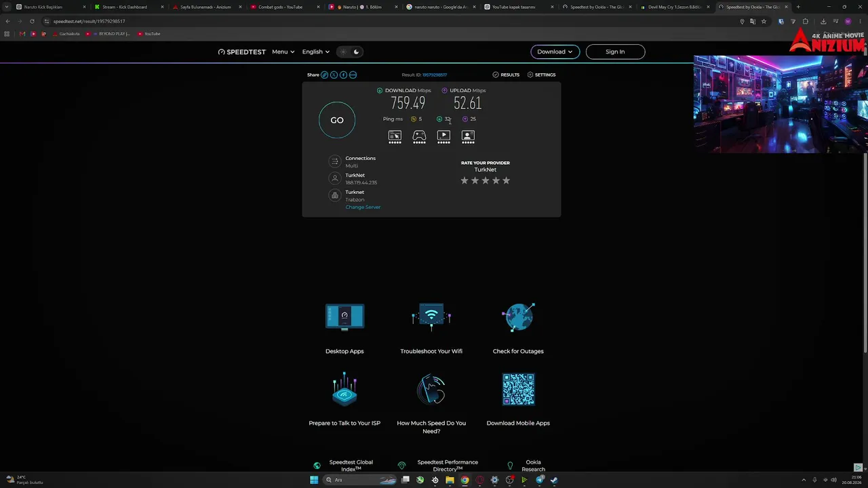Image resolution: width=868 pixels, height=488 pixels.
Task: Share result on X (Twitter)
Action: [334, 75]
